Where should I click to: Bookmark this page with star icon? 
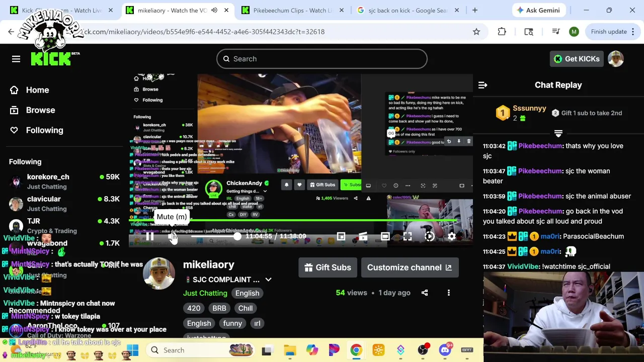point(476,32)
